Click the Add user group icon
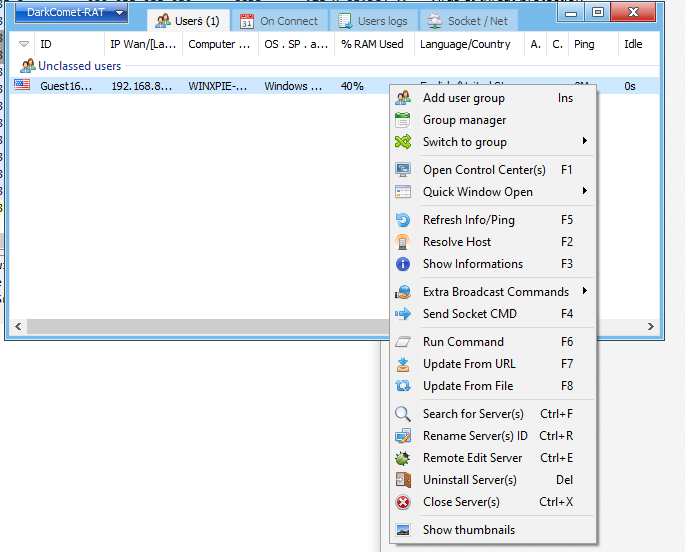 coord(403,98)
